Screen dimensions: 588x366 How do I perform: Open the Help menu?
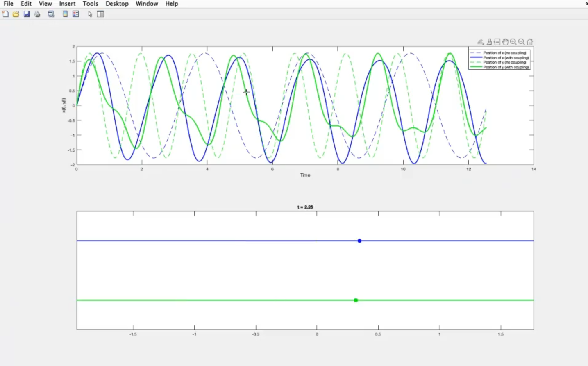click(172, 4)
